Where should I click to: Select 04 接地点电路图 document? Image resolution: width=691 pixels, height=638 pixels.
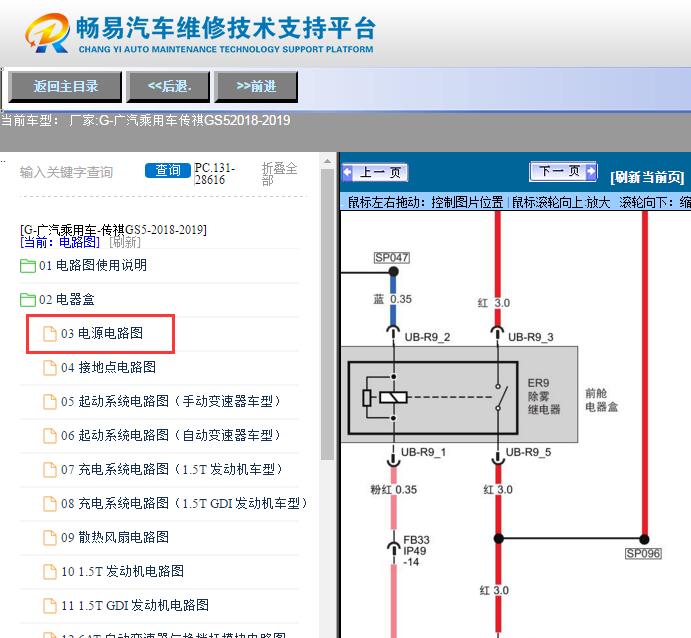pos(108,367)
